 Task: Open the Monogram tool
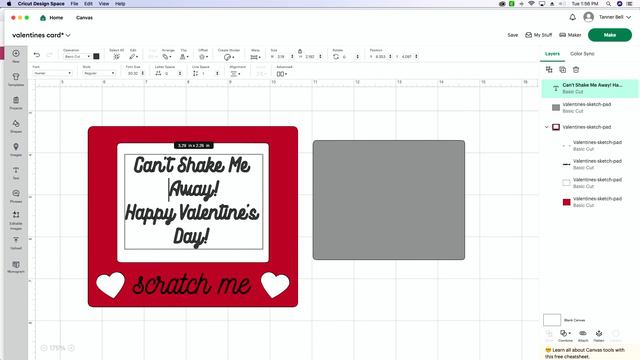pyautogui.click(x=16, y=267)
